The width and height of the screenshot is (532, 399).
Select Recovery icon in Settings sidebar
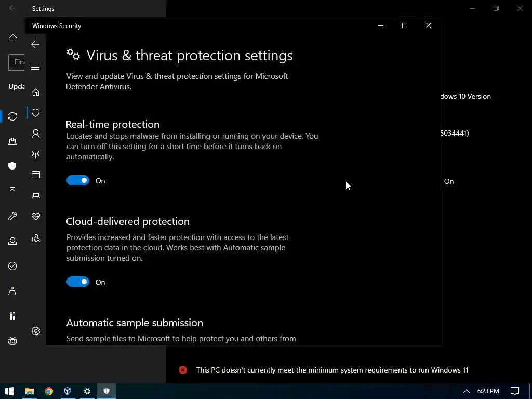click(12, 241)
